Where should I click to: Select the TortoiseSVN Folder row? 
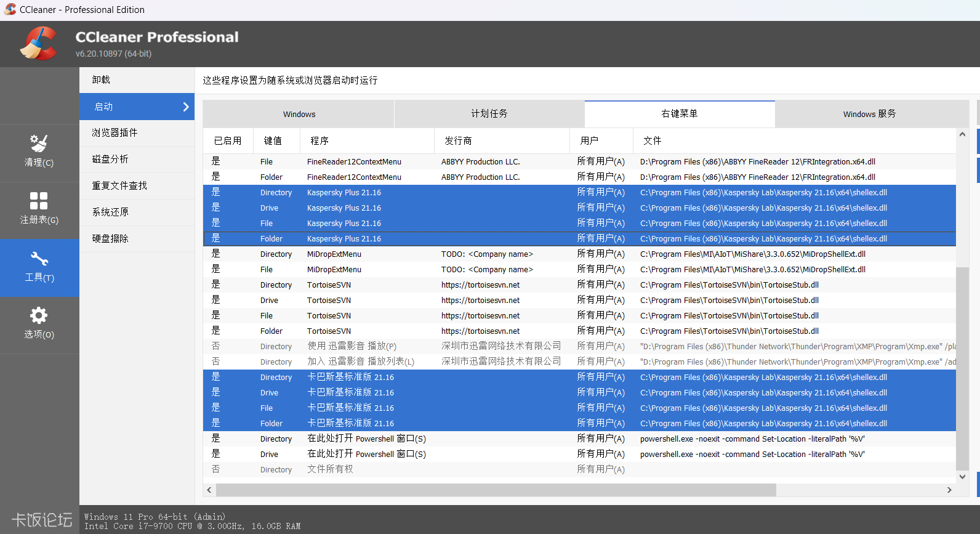click(579, 331)
